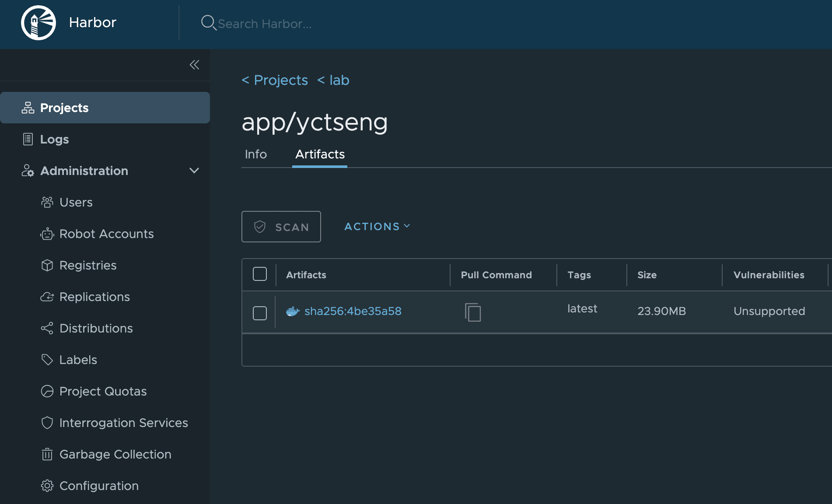Viewport: 832px width, 504px height.
Task: Click the Vulnerabilities column header
Action: pyautogui.click(x=769, y=275)
